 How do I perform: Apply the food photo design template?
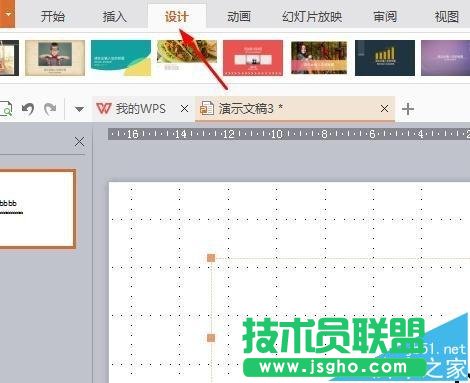coord(187,56)
